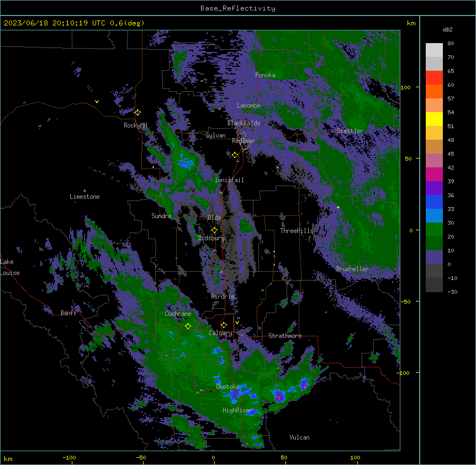
Task: Click the Blackfalds city label
Action: tap(244, 123)
